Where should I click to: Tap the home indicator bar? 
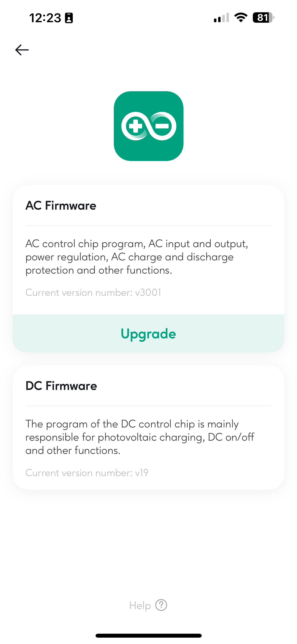pos(149,636)
